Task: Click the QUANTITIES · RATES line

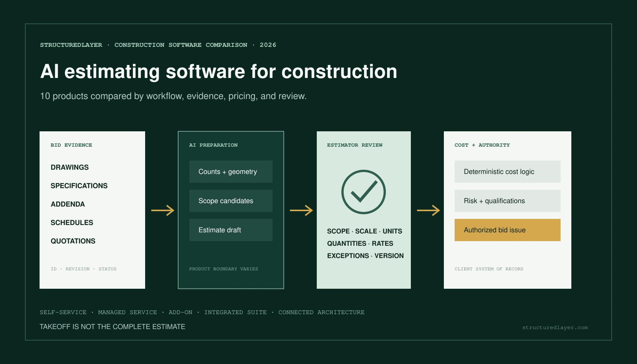Action: pos(360,243)
